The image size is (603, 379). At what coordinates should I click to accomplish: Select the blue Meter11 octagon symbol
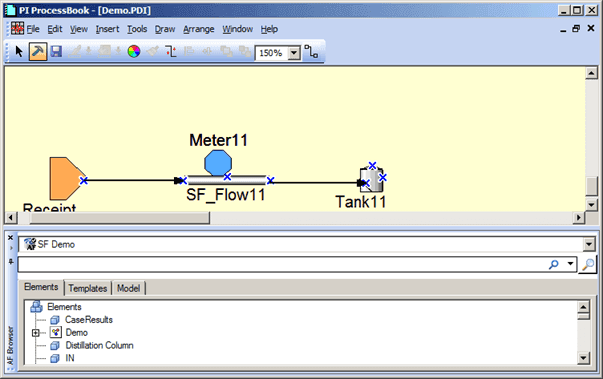tap(218, 163)
